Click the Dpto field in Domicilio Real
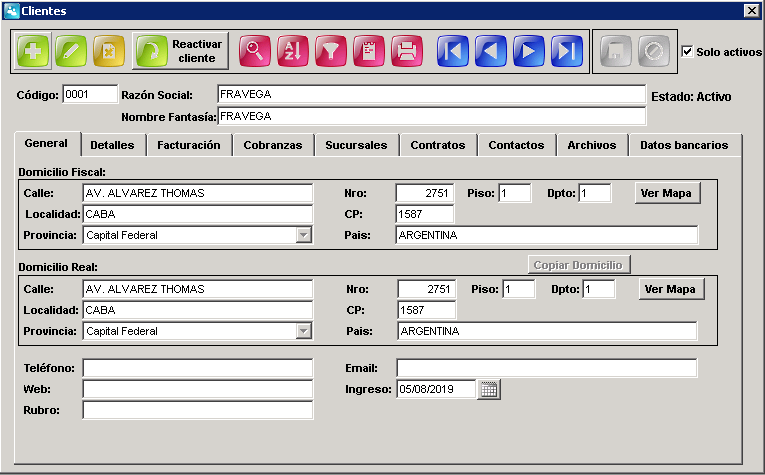Viewport: 765px width, 475px height. pos(599,289)
